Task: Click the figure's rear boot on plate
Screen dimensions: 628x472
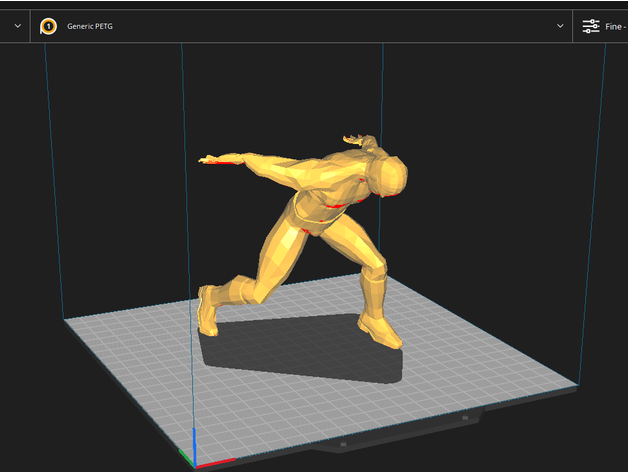Action: (209, 310)
